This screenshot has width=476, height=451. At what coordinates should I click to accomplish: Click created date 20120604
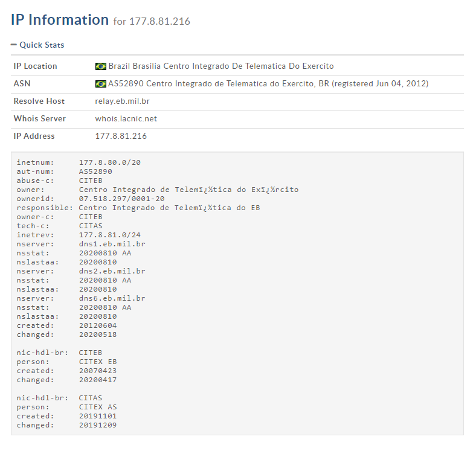[x=98, y=325]
